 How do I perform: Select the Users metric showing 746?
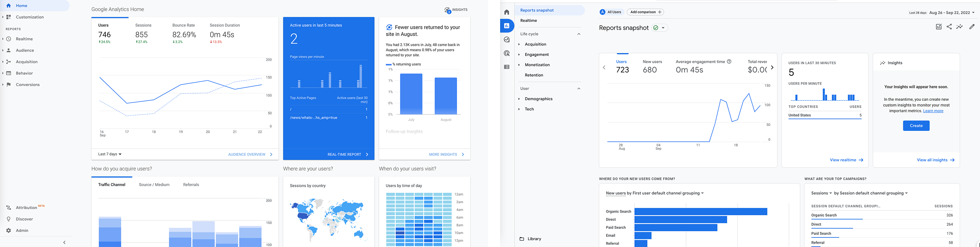tap(105, 34)
